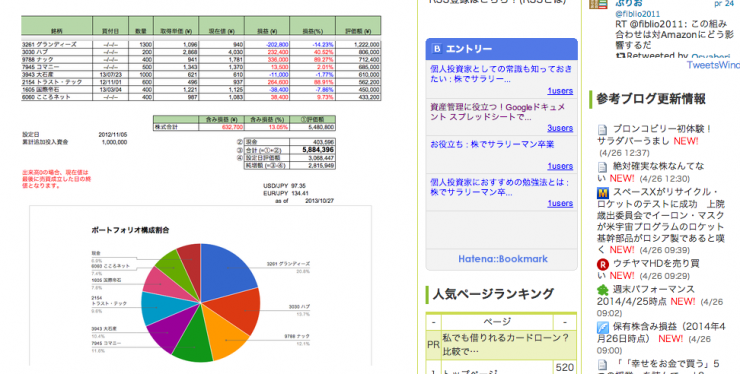This screenshot has width=740, height=374.
Task: Click the red R icon beside ウチヤマHD entry
Action: coord(602,264)
